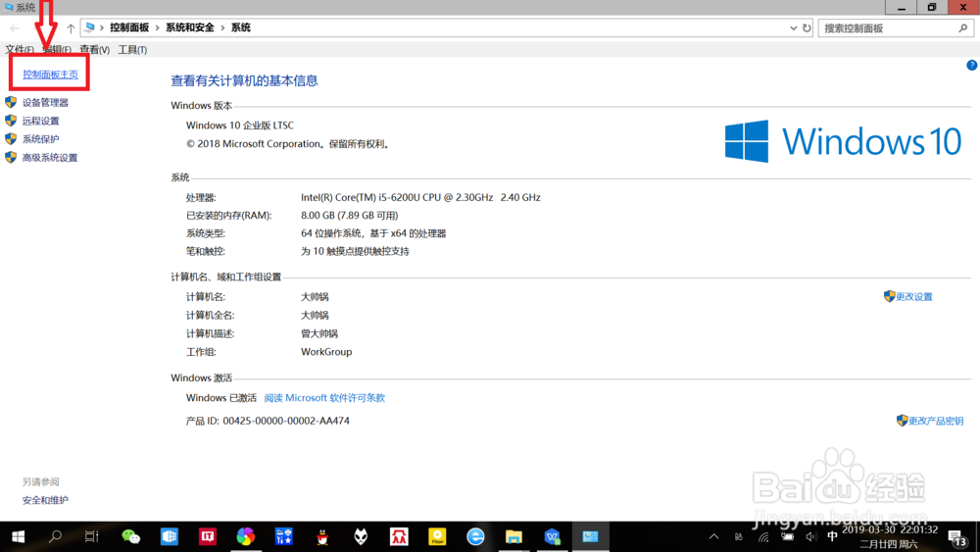Click Windows 10 企业版 LTSC text
Screen dimensions: 980x552
click(x=240, y=125)
